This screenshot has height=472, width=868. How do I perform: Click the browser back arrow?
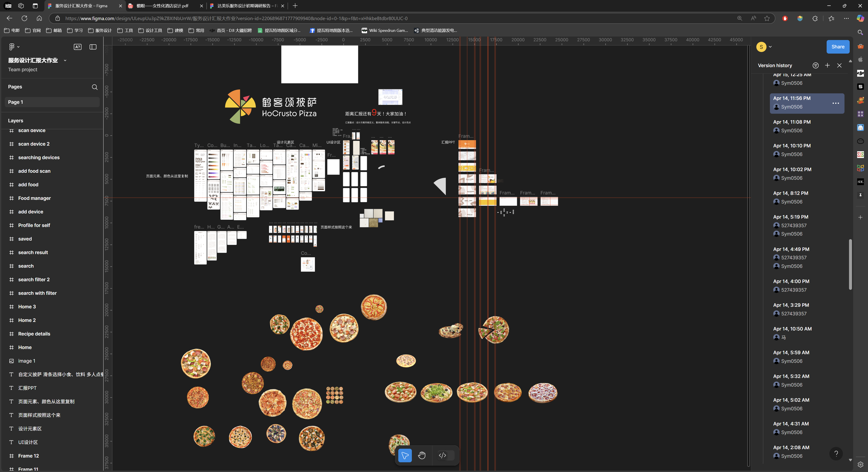click(9, 18)
